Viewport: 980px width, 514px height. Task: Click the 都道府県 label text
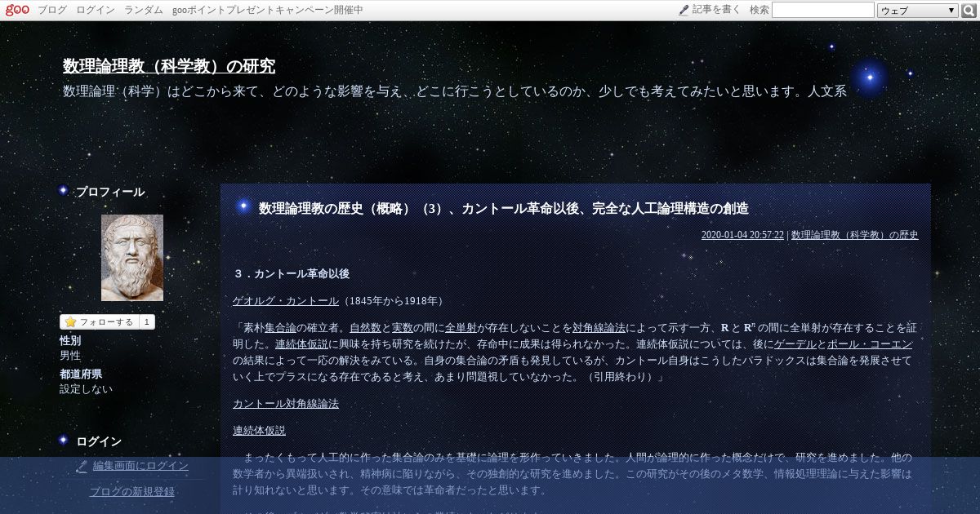pyautogui.click(x=81, y=374)
